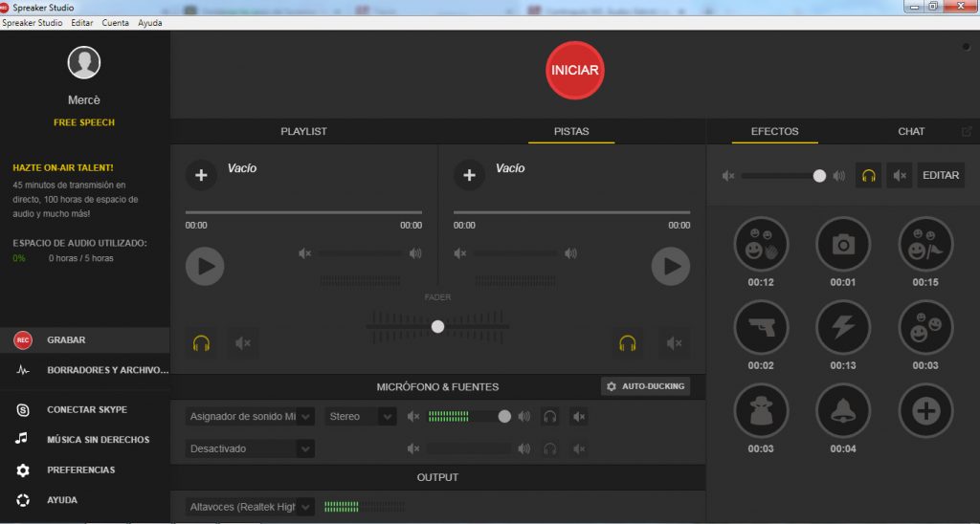980x524 pixels.
Task: Open the Altavoces output device dropdown
Action: (x=250, y=507)
